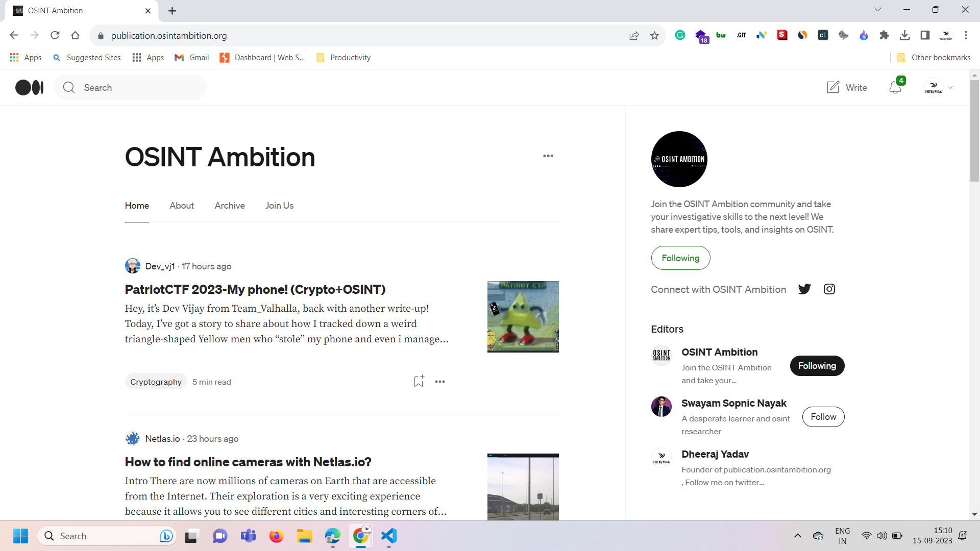Click the Write pencil icon

point(833,87)
